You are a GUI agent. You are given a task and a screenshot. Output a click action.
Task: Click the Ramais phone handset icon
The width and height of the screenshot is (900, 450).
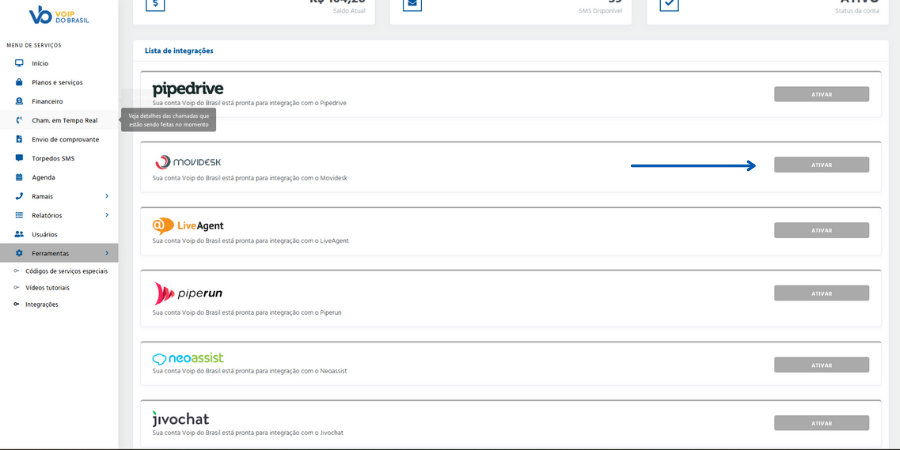(x=19, y=196)
